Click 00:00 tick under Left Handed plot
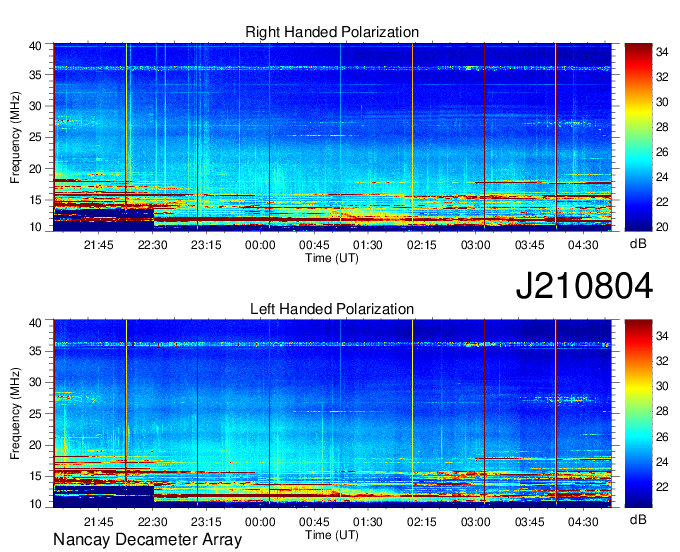Screen dimensions: 680x552 click(x=260, y=522)
